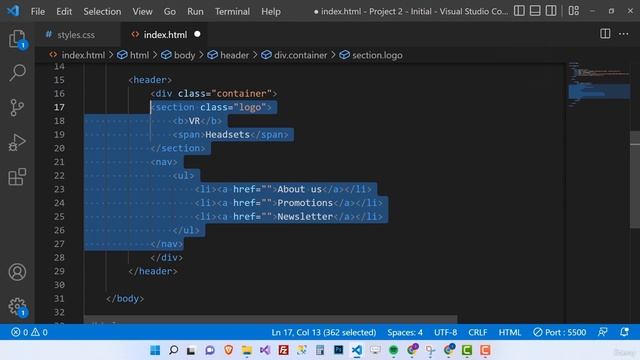Image resolution: width=640 pixels, height=360 pixels.
Task: Open the Extensions view
Action: [17, 177]
